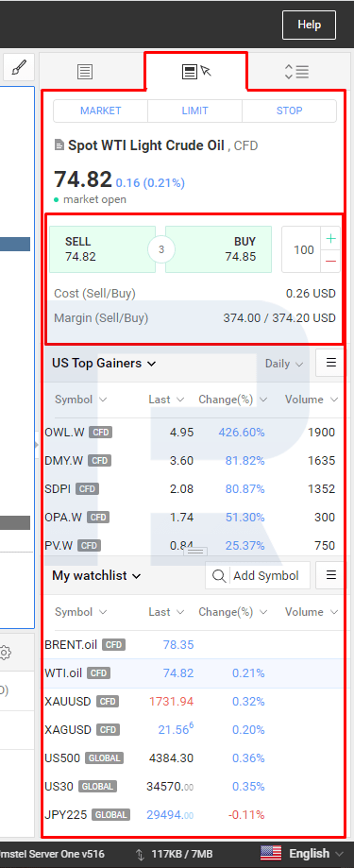Click the SELL 74.82 button
Image resolution: width=354 pixels, height=868 pixels.
click(102, 249)
